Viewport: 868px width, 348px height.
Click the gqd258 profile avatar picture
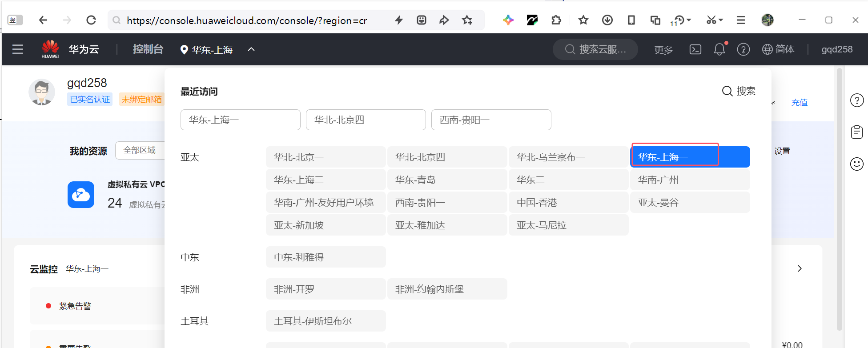(x=42, y=92)
